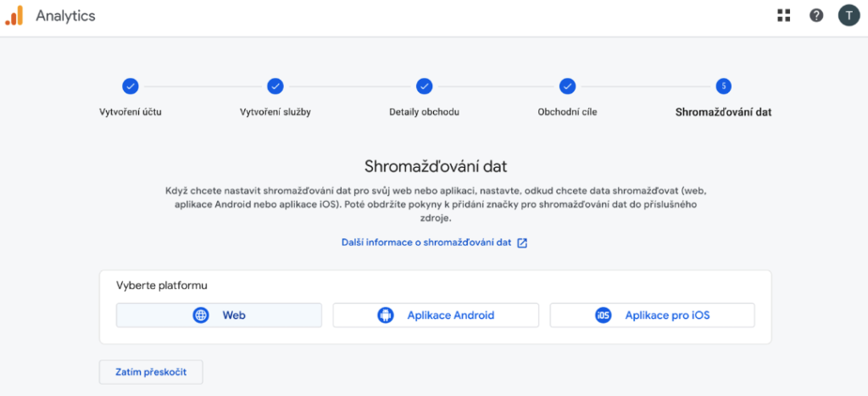Image resolution: width=868 pixels, height=396 pixels.
Task: Go to completed step Vytvoření účtu checkmark
Action: click(131, 86)
